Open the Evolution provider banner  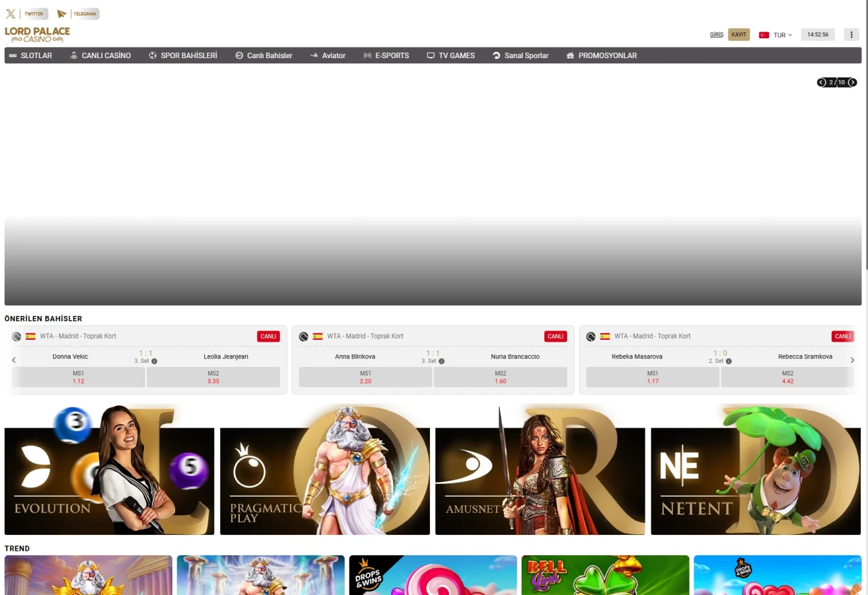pos(110,470)
